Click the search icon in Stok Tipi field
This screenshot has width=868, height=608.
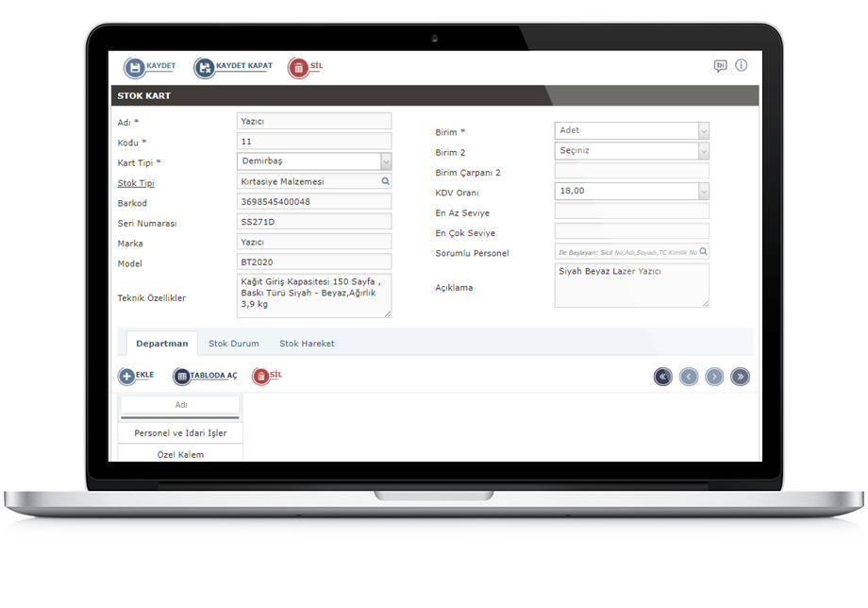click(x=385, y=181)
